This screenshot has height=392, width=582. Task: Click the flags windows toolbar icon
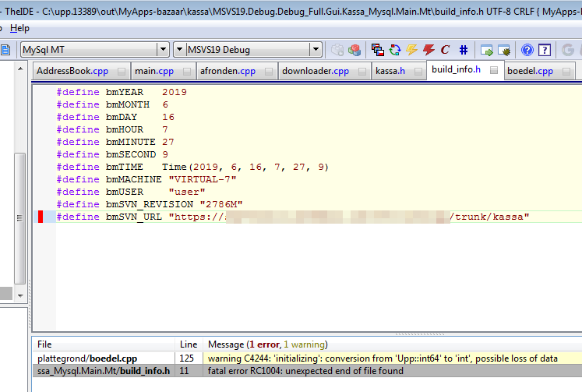[378, 50]
